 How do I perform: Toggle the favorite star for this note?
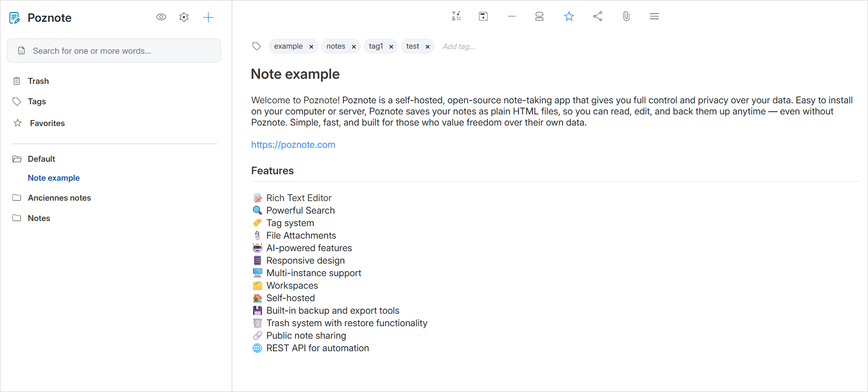point(569,17)
